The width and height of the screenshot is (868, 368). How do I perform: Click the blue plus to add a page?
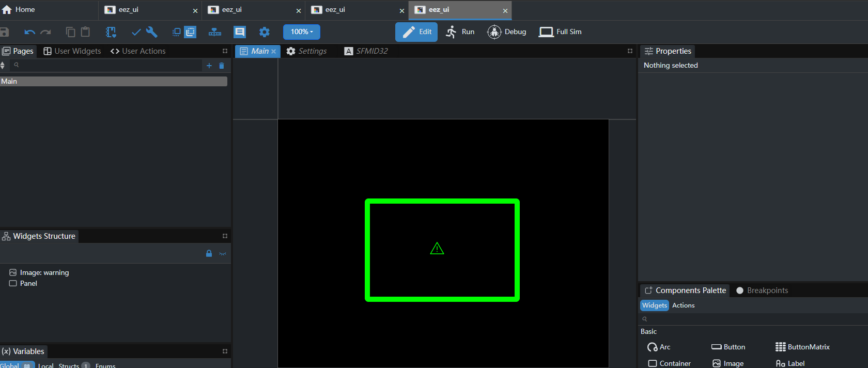tap(209, 66)
